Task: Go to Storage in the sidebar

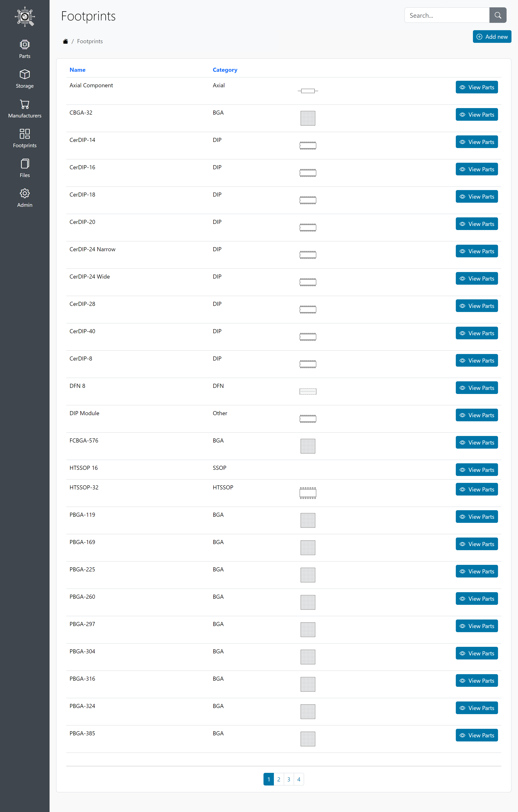Action: (25, 79)
